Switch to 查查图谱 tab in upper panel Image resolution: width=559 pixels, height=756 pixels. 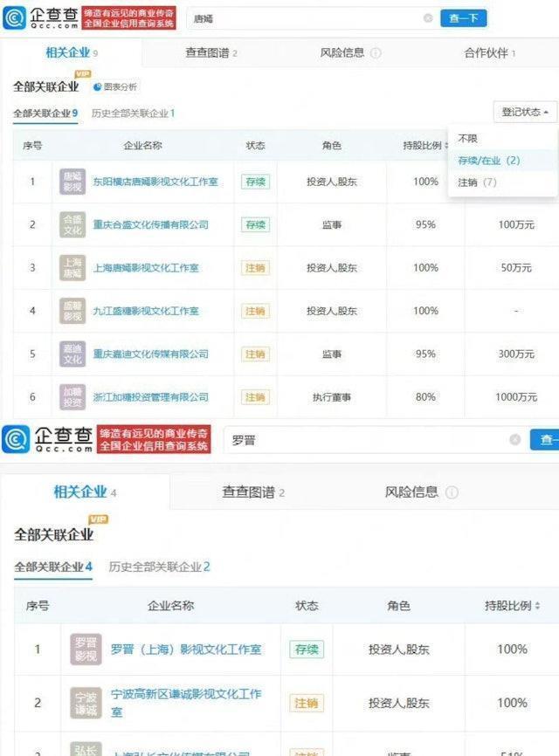coord(210,53)
